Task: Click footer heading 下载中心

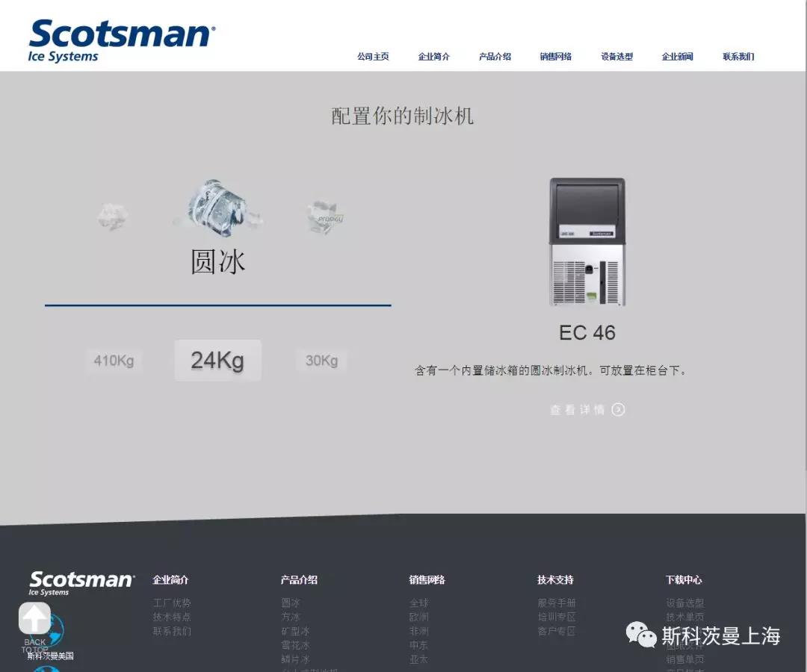Action: coord(684,580)
